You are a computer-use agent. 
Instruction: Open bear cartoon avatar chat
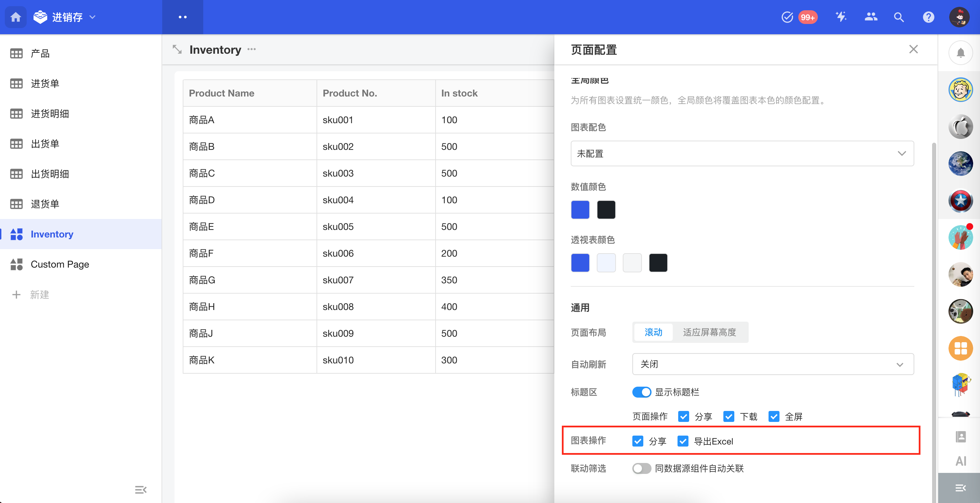tap(960, 311)
